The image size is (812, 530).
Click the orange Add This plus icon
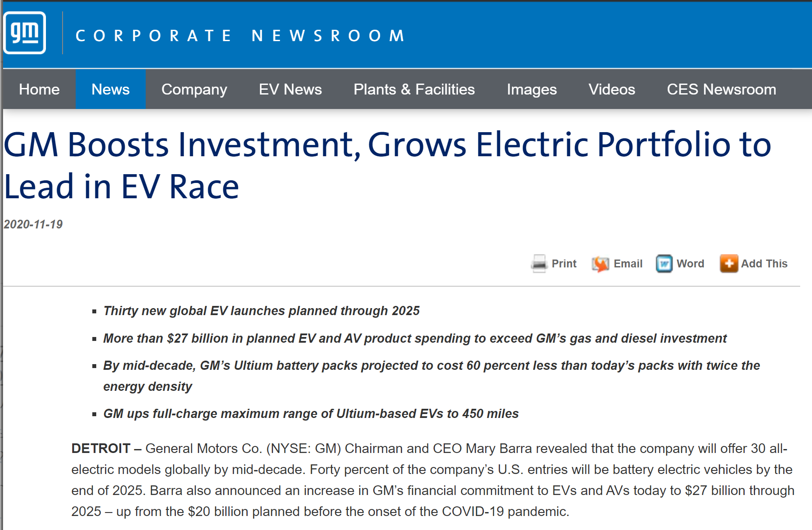[x=729, y=263]
